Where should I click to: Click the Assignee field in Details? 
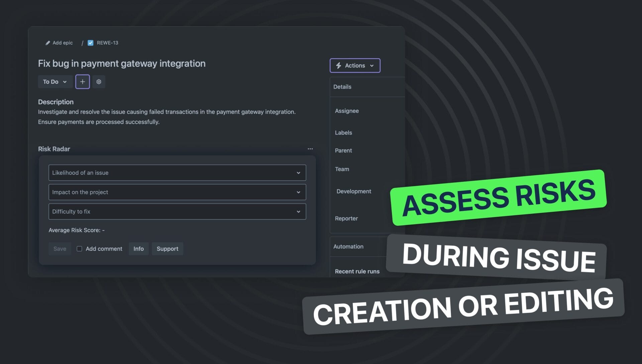click(347, 111)
